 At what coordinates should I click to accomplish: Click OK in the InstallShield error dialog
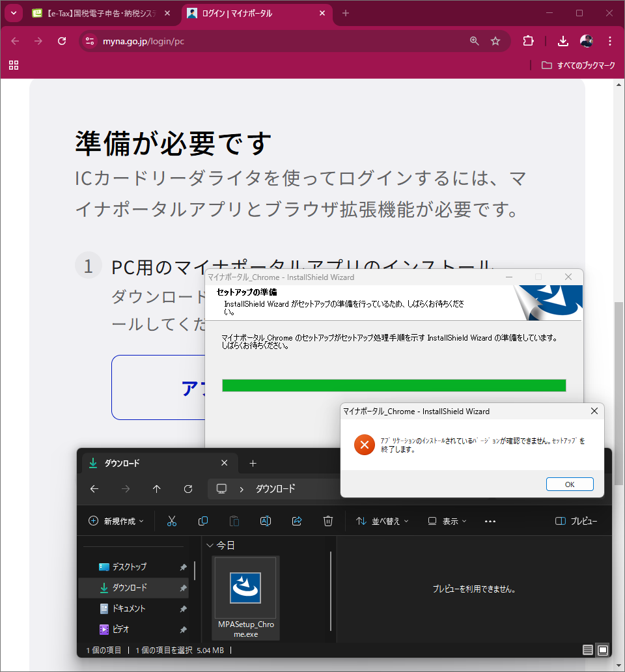click(569, 484)
